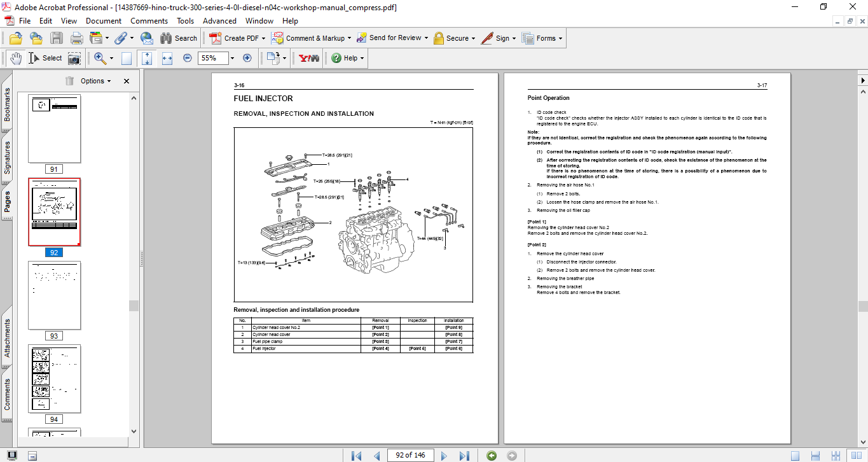Go to the First Page
868x462 pixels.
(356, 456)
